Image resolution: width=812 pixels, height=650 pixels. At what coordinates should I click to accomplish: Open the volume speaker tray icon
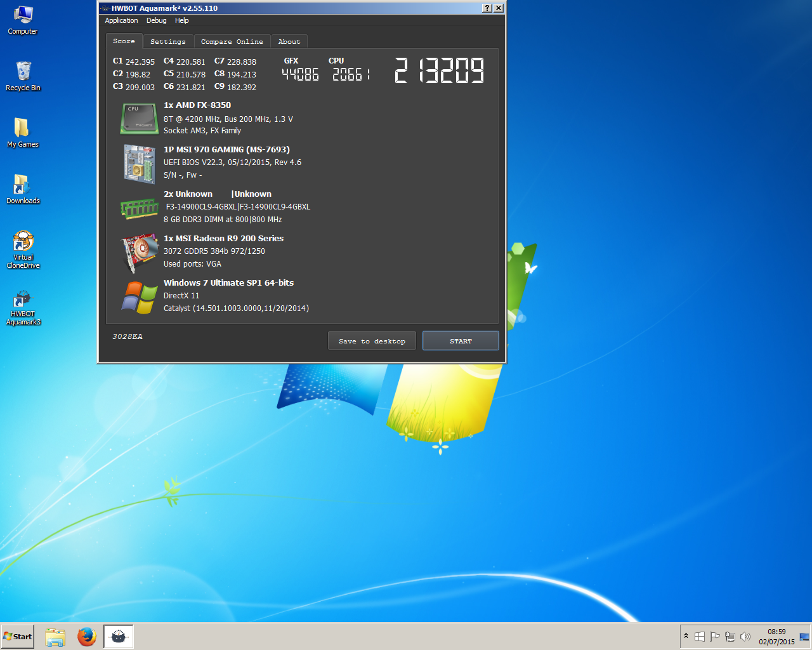pos(745,636)
